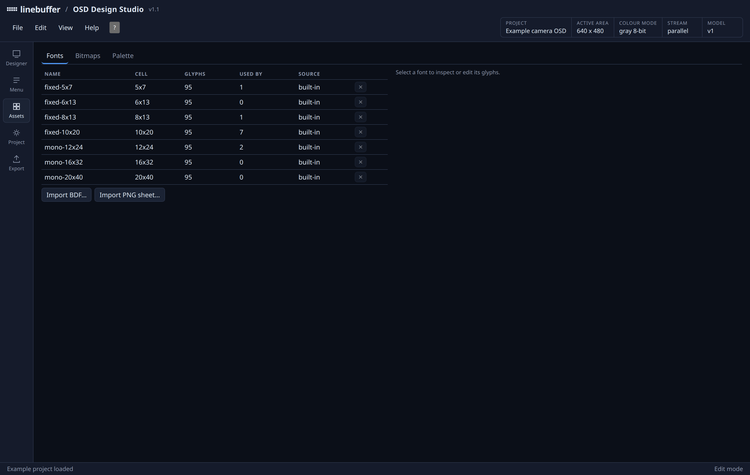Click the Model v1 value
750x475 pixels.
(710, 31)
